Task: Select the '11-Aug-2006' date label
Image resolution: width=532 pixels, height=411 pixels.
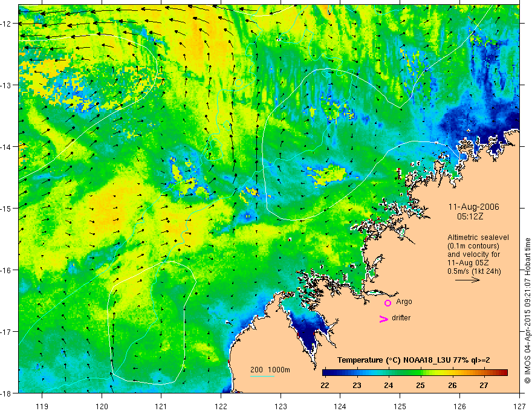Action: pos(473,207)
